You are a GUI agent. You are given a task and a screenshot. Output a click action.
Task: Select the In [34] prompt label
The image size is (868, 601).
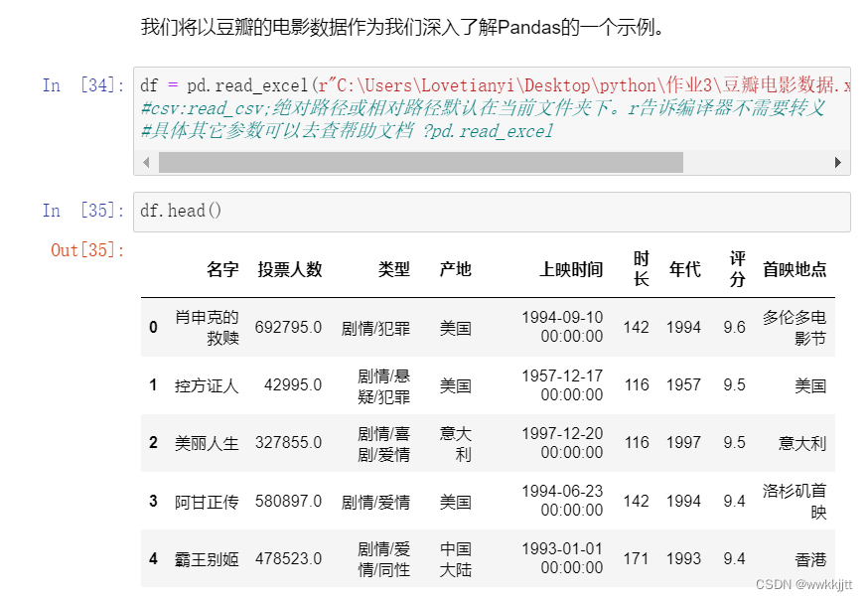click(83, 85)
